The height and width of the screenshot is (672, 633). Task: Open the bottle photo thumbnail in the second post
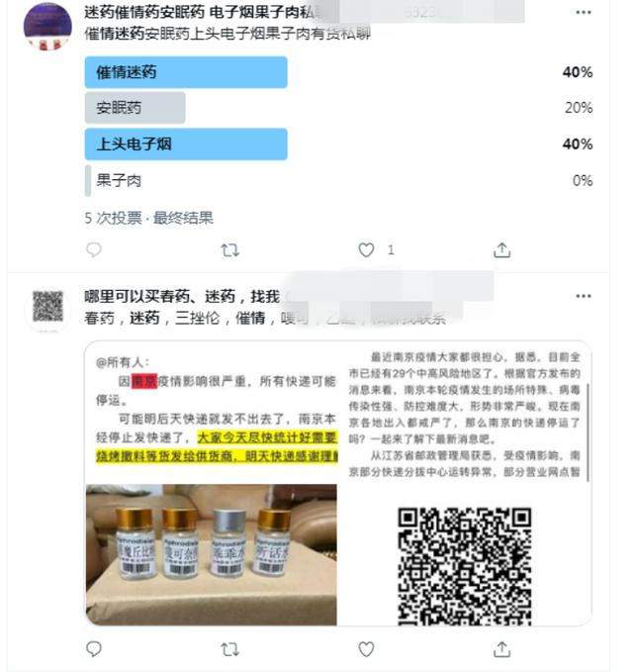[x=211, y=554]
